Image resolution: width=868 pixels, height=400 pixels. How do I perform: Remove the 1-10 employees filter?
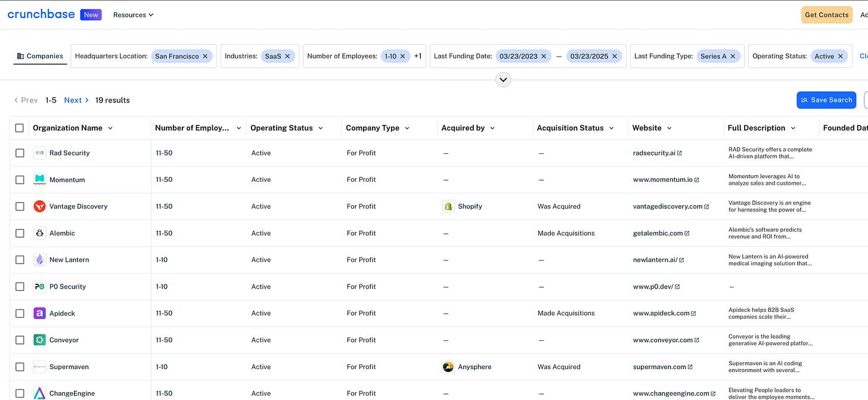[402, 56]
